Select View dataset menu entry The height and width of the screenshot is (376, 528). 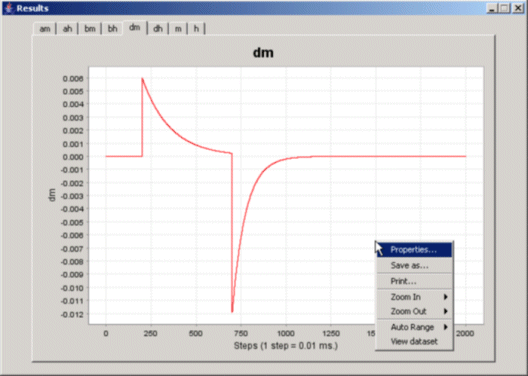pyautogui.click(x=414, y=342)
